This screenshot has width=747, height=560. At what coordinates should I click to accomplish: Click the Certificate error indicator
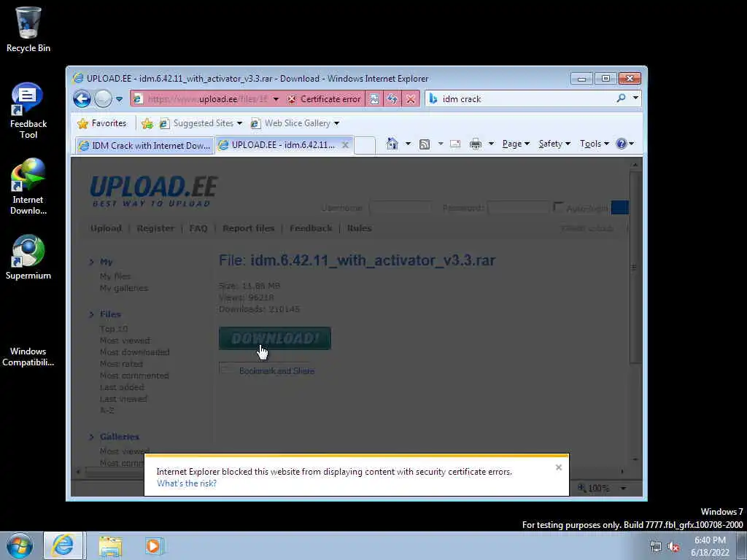pos(325,99)
